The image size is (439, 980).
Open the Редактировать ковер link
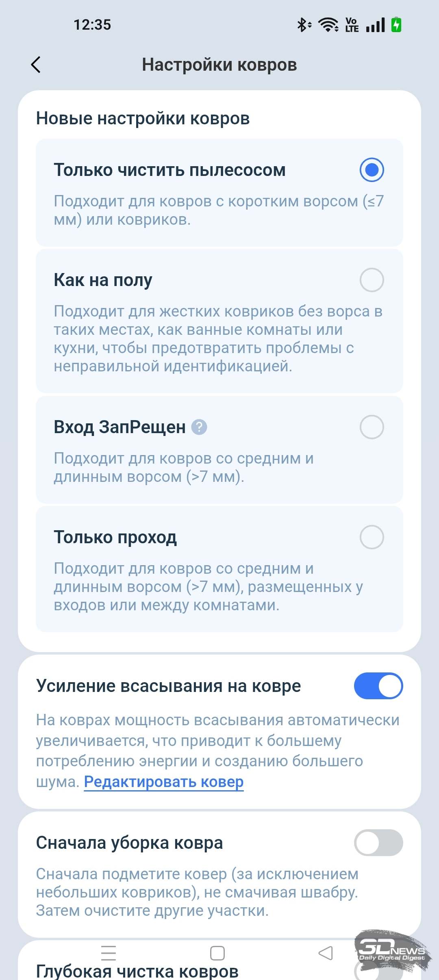164,782
